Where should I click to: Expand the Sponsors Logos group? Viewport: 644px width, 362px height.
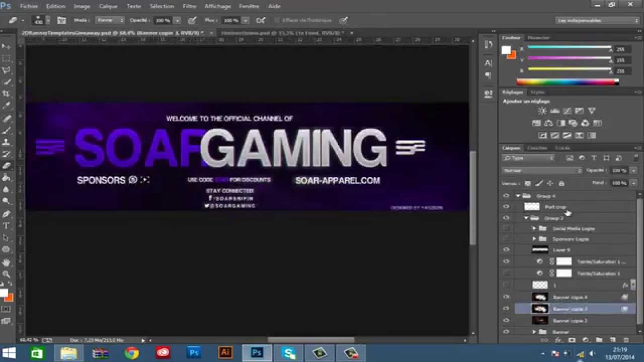coord(534,239)
